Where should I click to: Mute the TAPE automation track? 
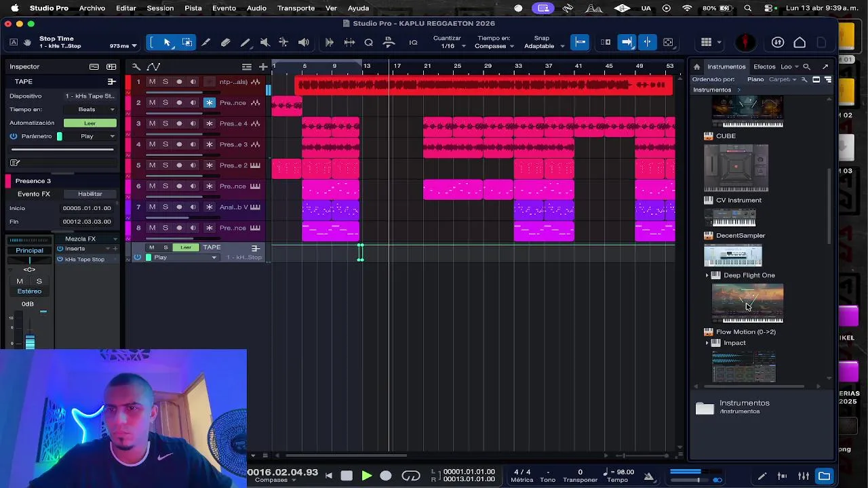152,247
